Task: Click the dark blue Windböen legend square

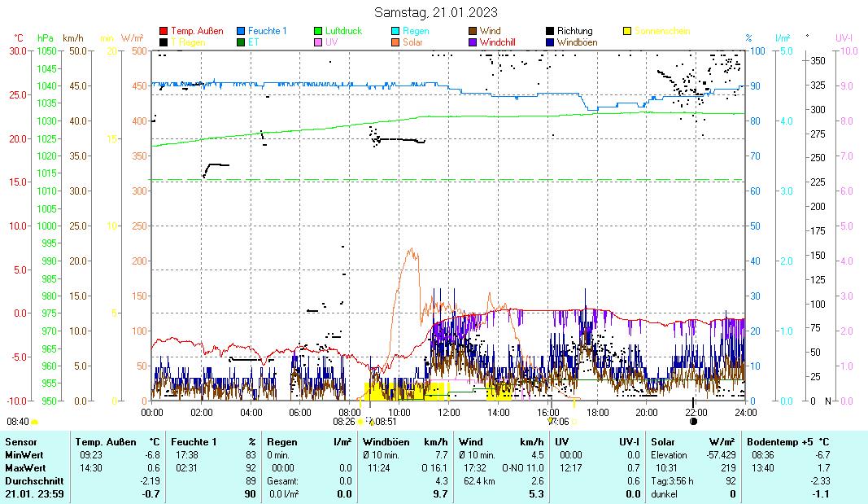Action: click(x=550, y=42)
